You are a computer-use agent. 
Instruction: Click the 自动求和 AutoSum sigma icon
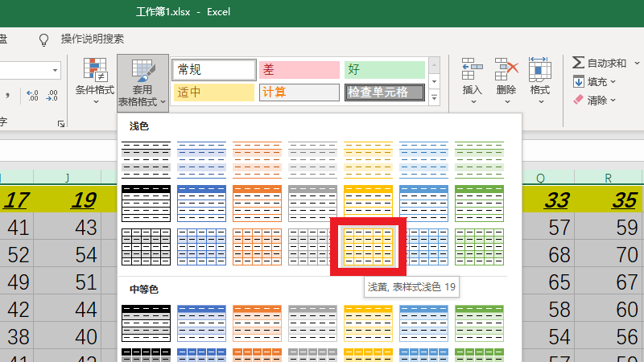click(578, 63)
